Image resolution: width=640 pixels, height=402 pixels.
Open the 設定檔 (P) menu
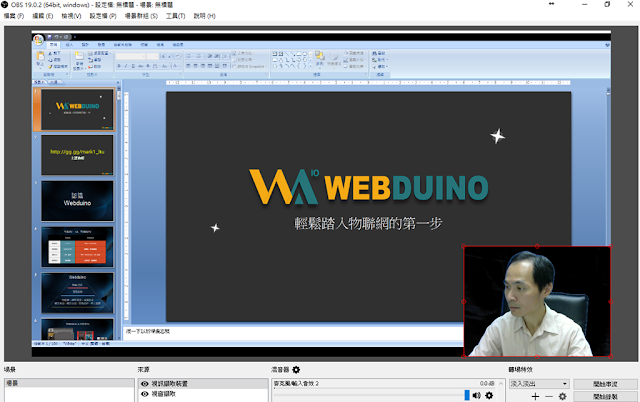(103, 16)
